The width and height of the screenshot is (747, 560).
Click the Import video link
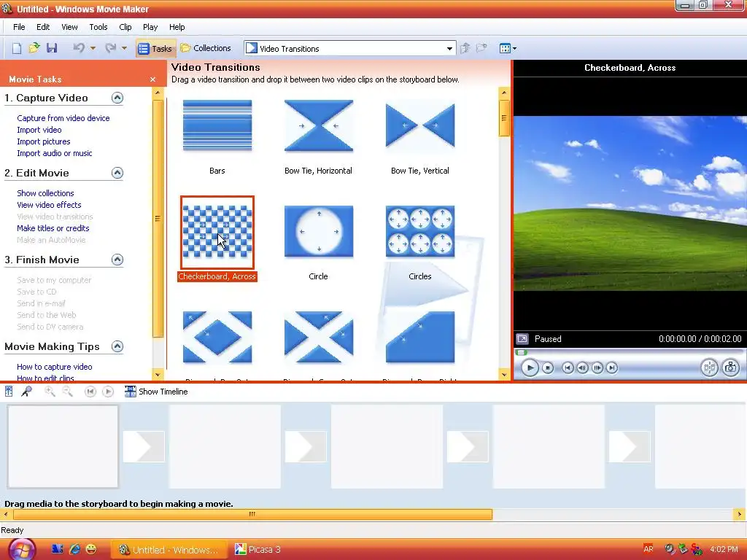[39, 130]
